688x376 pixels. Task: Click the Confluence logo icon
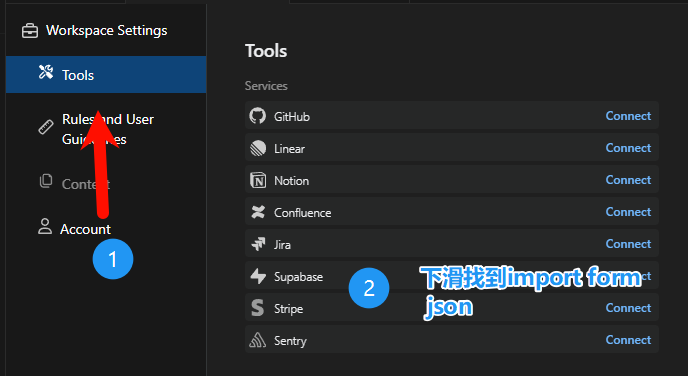(x=258, y=212)
